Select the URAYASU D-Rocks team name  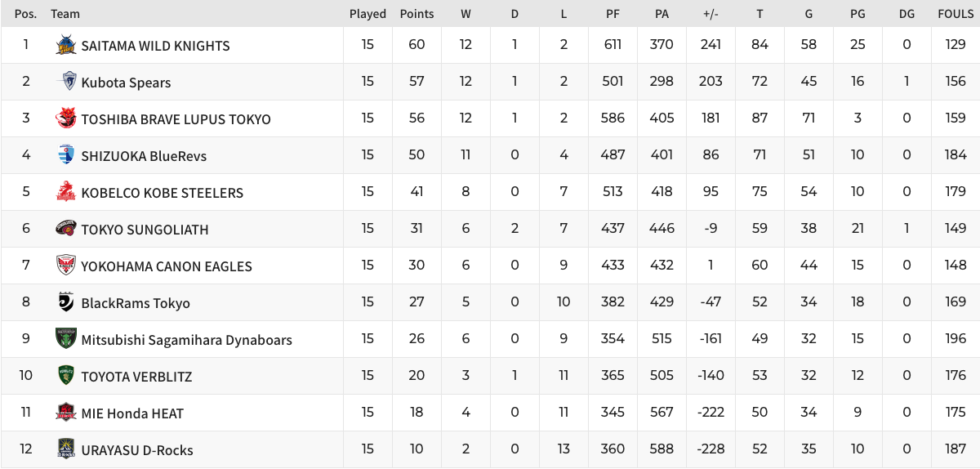pos(137,450)
